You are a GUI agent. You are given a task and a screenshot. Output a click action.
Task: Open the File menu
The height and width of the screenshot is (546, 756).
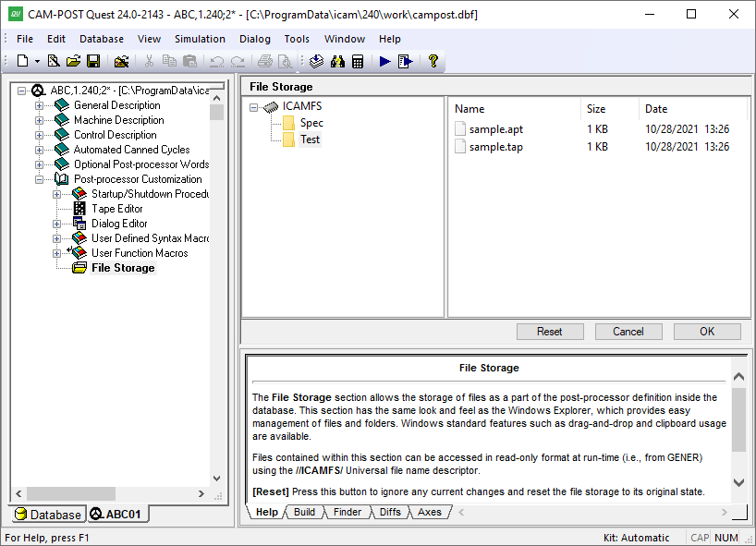(x=25, y=39)
